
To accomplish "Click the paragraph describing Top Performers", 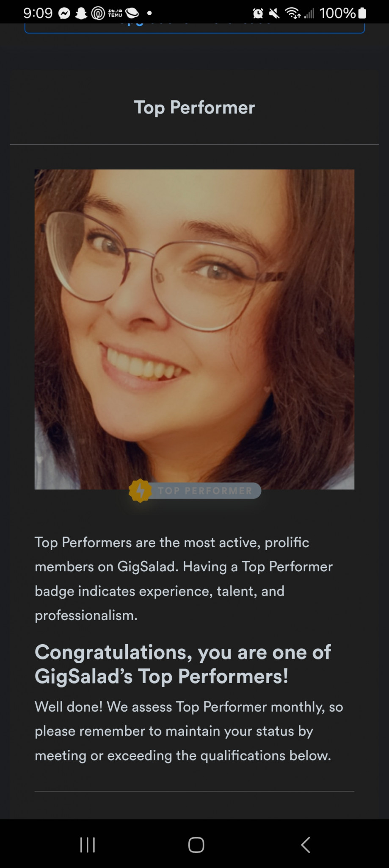I will [x=184, y=579].
